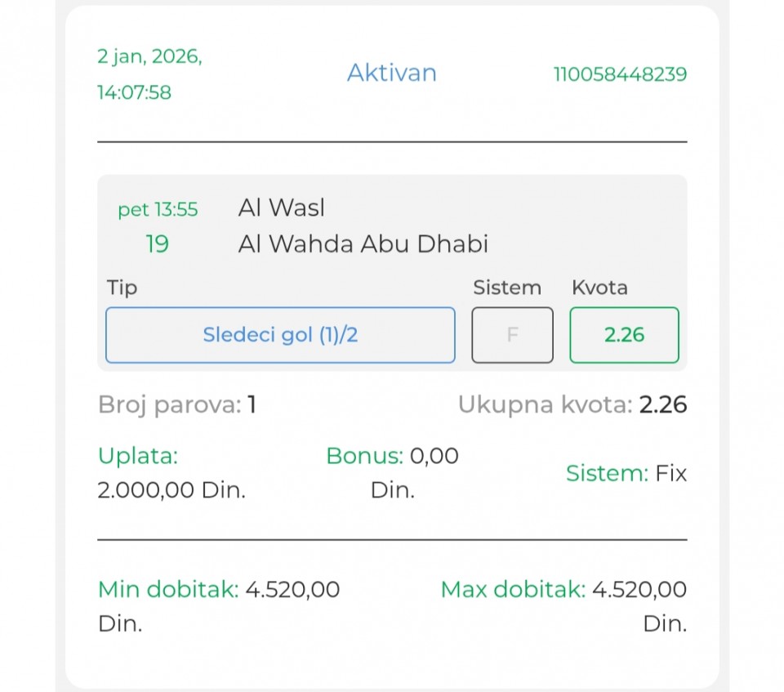784x692 pixels.
Task: Click the Uplata amount 2.000,00 Din.
Action: tap(171, 490)
